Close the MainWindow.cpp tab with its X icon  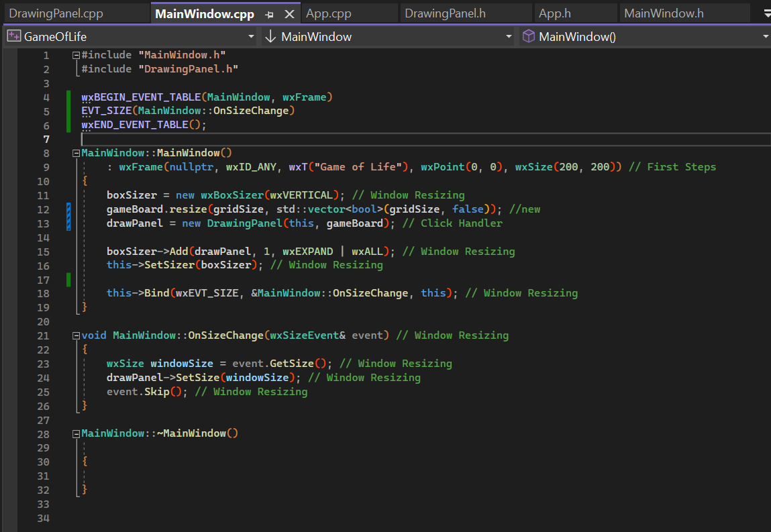290,13
